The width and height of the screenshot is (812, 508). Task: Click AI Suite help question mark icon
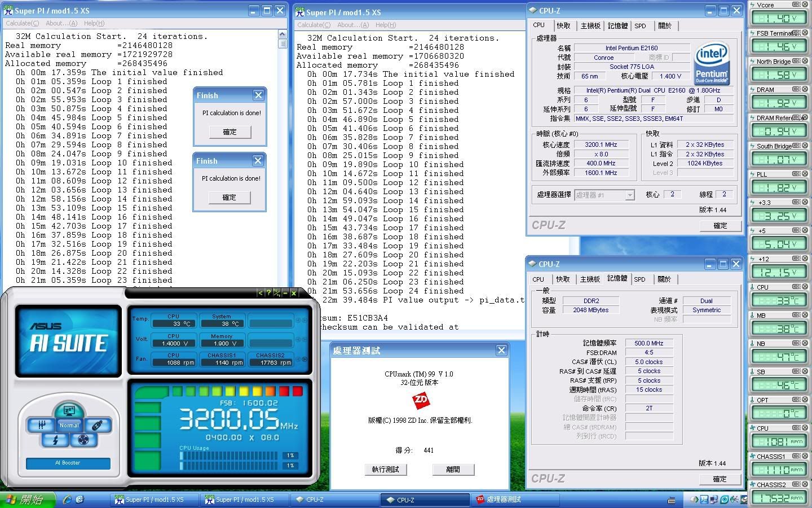pyautogui.click(x=268, y=293)
